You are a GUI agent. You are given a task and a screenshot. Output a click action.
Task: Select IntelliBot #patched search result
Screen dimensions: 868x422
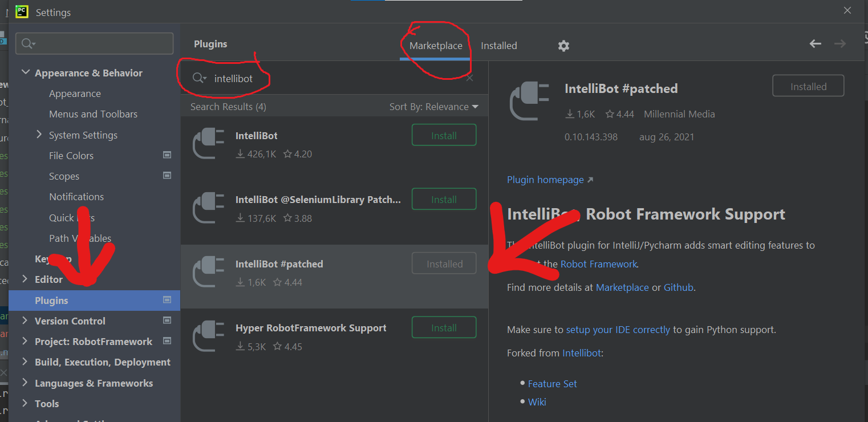tap(334, 277)
